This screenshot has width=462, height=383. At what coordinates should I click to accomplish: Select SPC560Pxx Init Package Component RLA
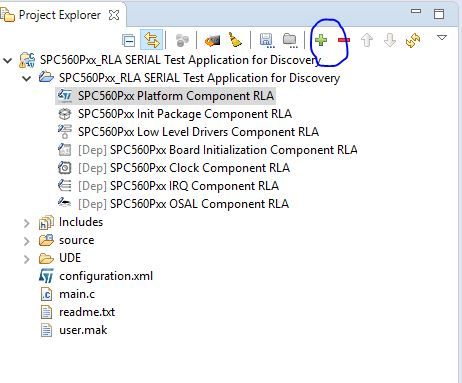185,114
